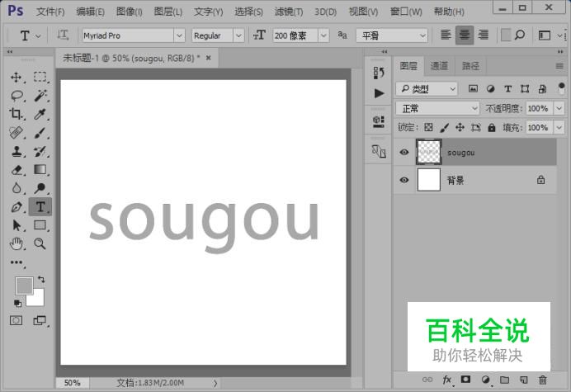Select the Zoom tool

pos(40,243)
